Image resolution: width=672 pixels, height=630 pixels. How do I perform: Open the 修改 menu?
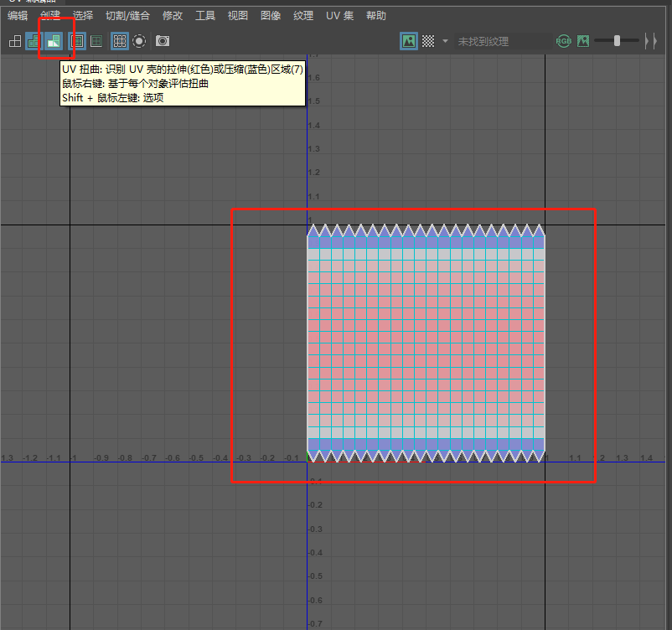173,16
